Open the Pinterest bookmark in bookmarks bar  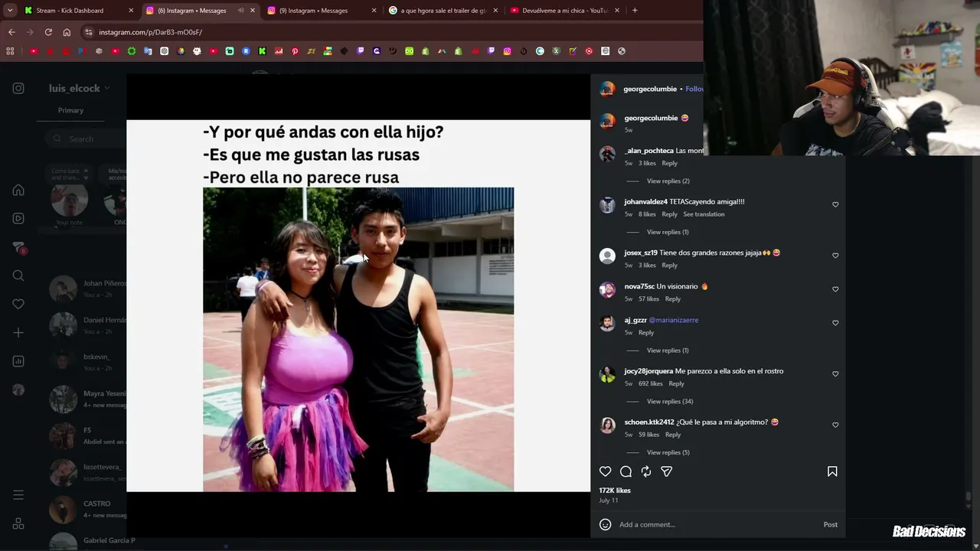(295, 51)
